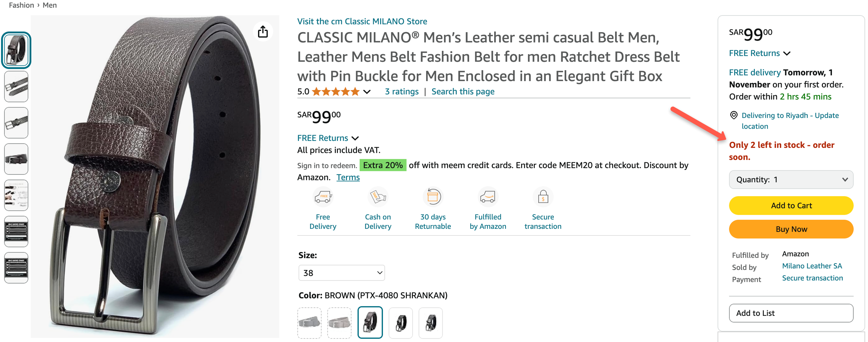Open the Quantity selector
This screenshot has height=342, width=868.
point(791,179)
